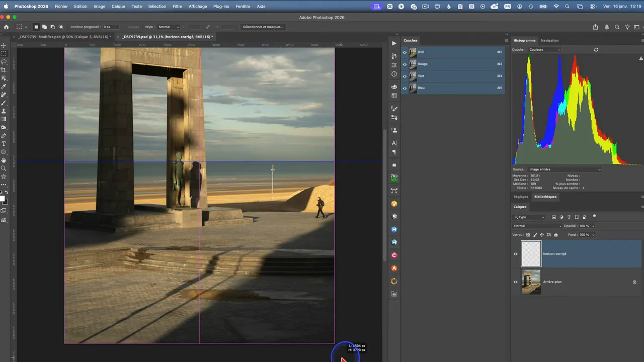Select the Horizontal Type tool
The height and width of the screenshot is (362, 644).
[x=4, y=144]
